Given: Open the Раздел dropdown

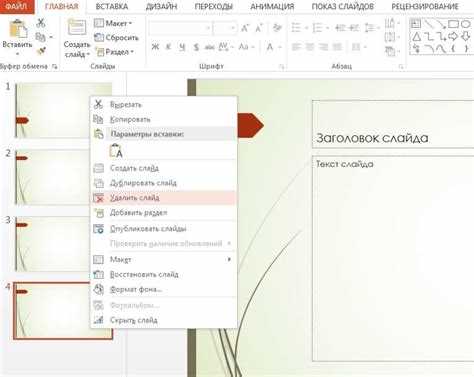Looking at the screenshot, I should (x=114, y=52).
